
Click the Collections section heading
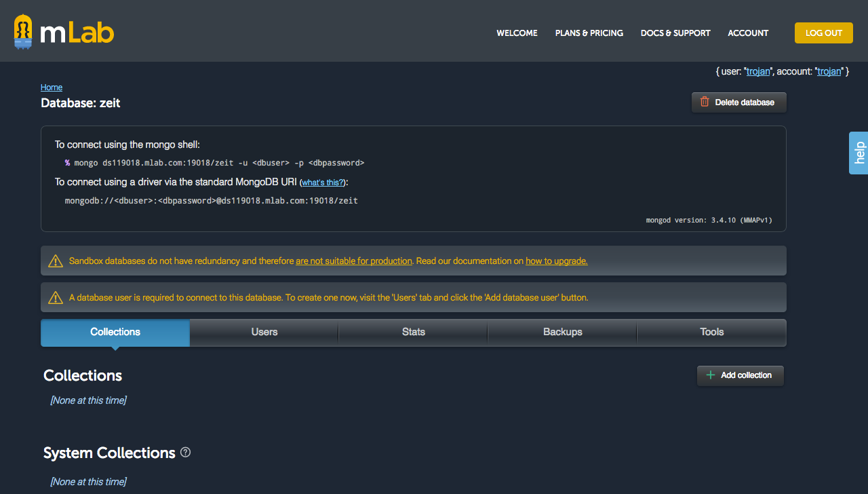(x=83, y=376)
